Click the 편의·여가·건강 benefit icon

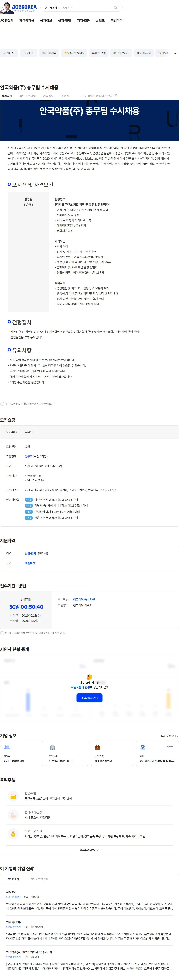tap(13, 814)
